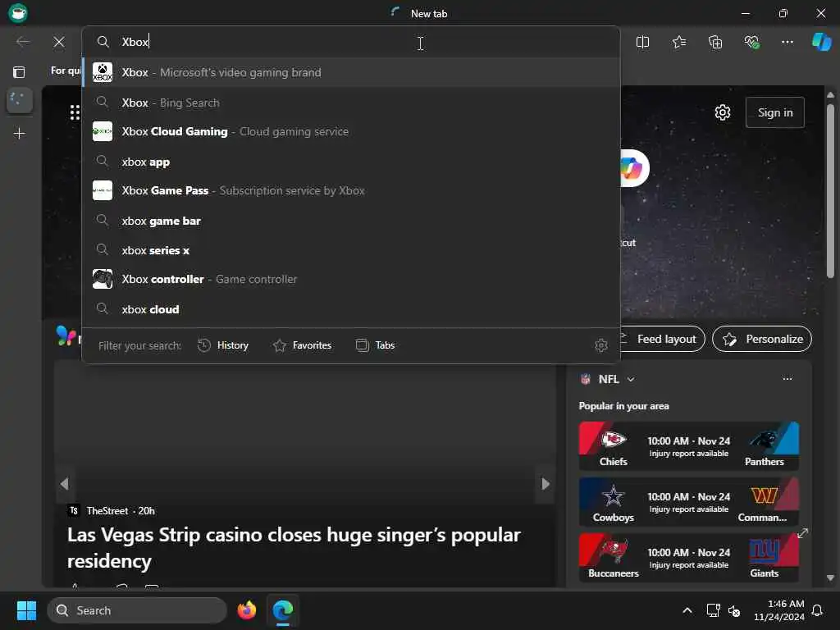This screenshot has height=630, width=840.
Task: Go to next news slide arrow
Action: coord(546,484)
